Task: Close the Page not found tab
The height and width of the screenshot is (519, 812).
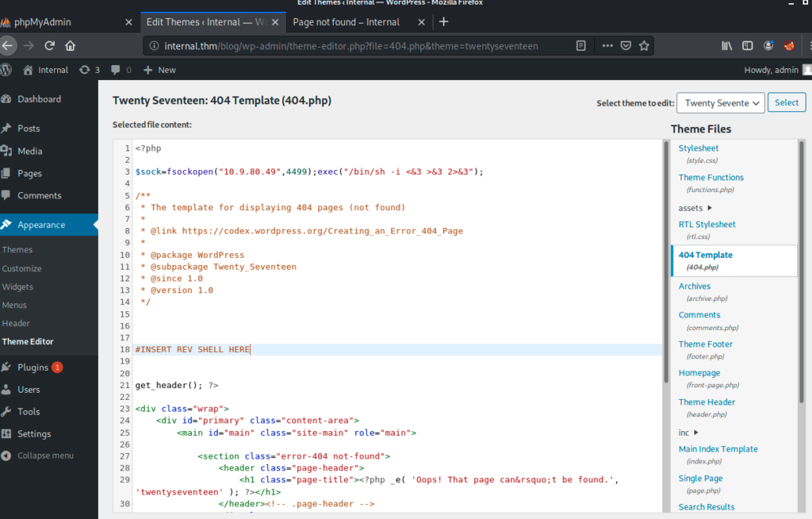Action: pyautogui.click(x=421, y=21)
